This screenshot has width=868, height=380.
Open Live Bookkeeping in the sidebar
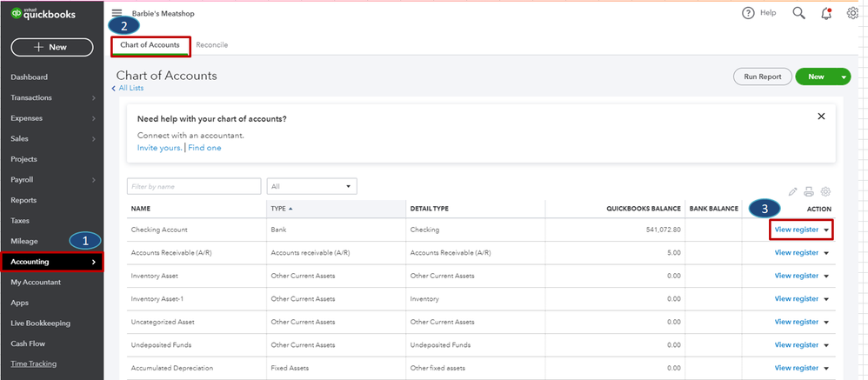pos(40,323)
